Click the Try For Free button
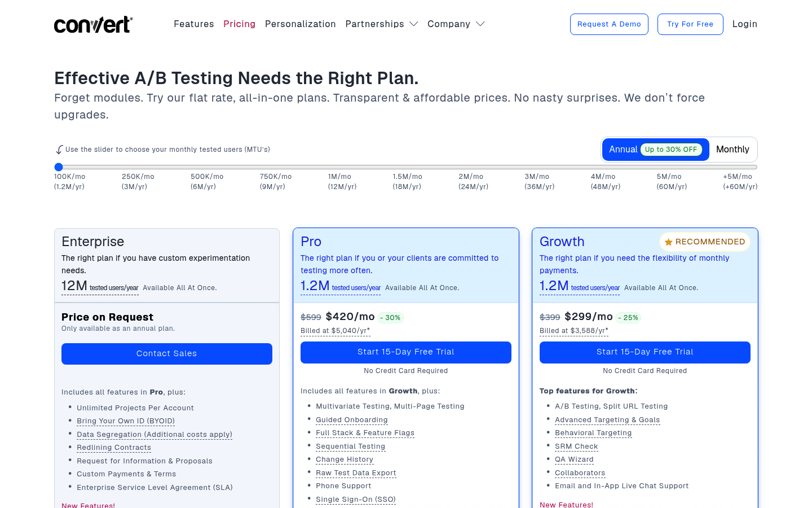 pos(690,24)
